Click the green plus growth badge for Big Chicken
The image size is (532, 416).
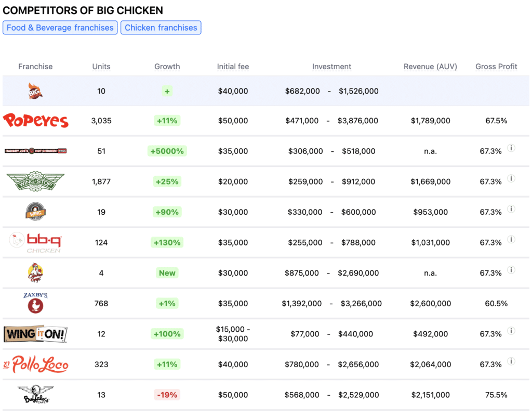coord(167,91)
